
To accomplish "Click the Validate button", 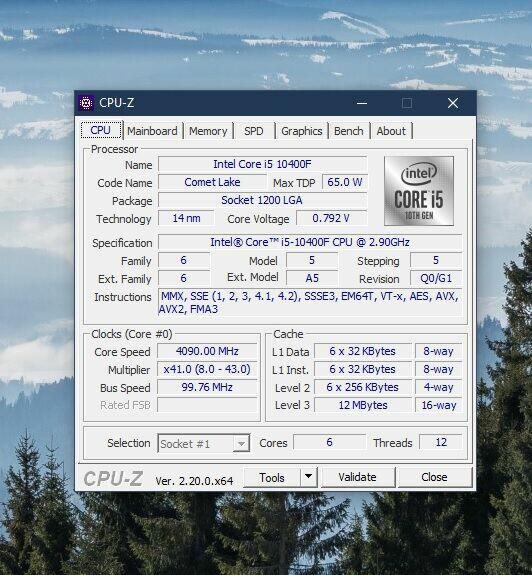I will 357,477.
